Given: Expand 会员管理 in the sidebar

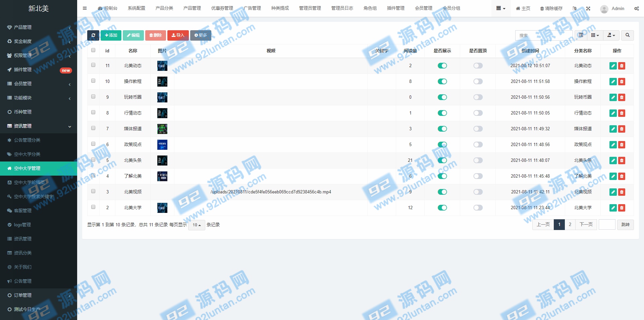Looking at the screenshot, I should coord(39,84).
